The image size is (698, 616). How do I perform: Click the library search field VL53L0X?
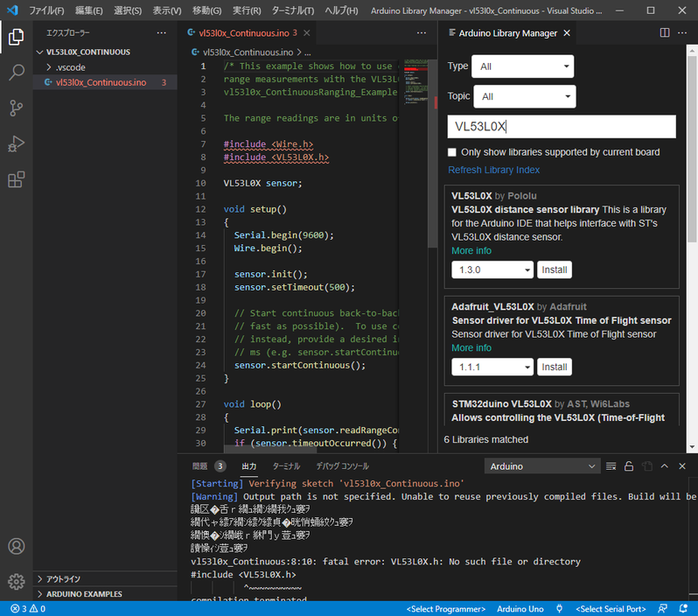pyautogui.click(x=562, y=127)
